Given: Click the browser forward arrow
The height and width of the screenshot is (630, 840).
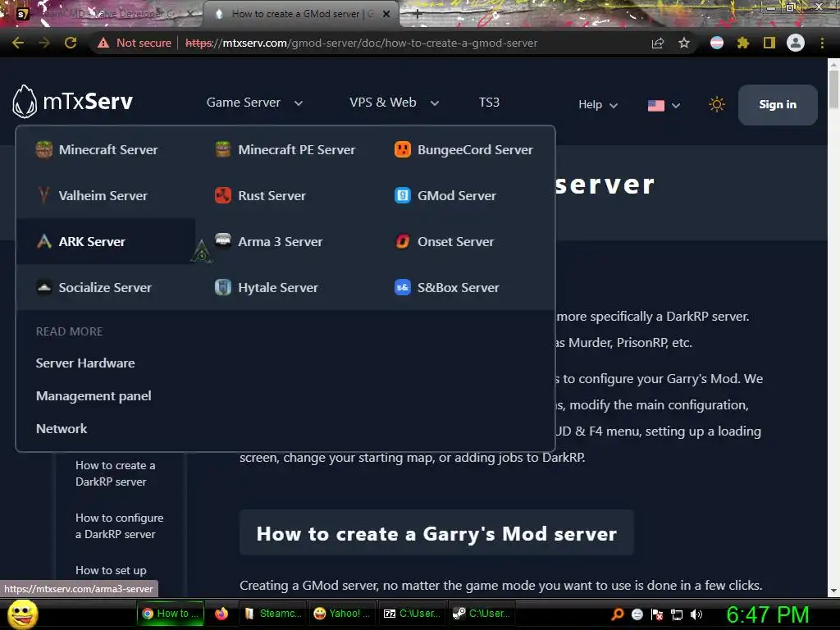Looking at the screenshot, I should pos(44,43).
